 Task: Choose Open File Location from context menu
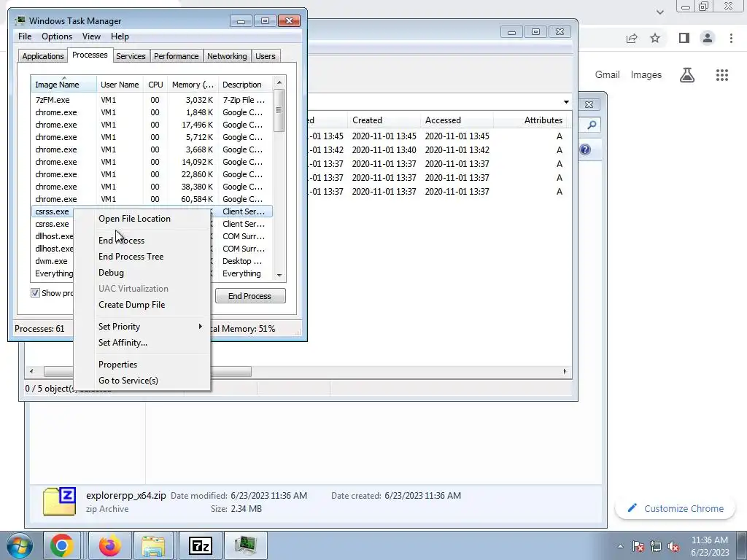tap(134, 219)
